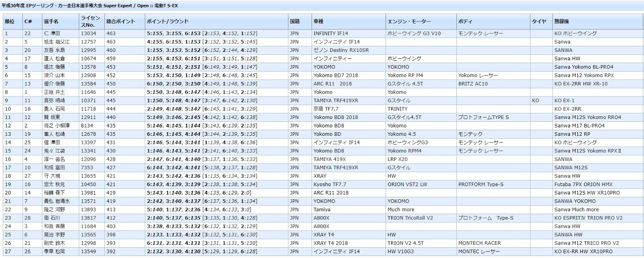Click the 無線機 column header
Screen dimensions: 644x258
(597, 22)
